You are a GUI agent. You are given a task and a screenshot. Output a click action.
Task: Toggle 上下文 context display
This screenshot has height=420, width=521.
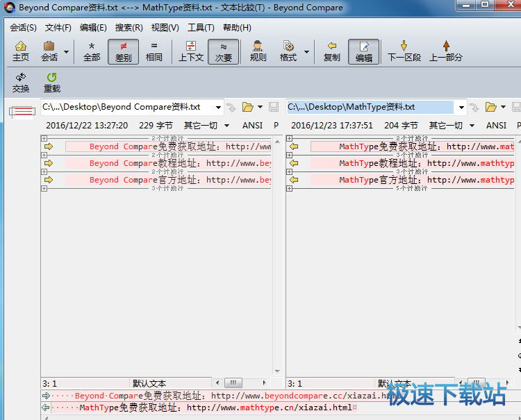pyautogui.click(x=191, y=51)
